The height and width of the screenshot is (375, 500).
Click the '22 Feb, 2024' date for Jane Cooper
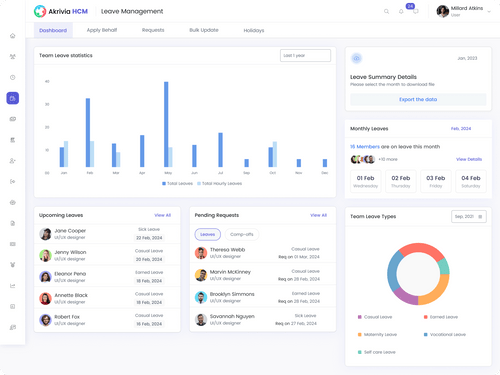[x=149, y=238]
